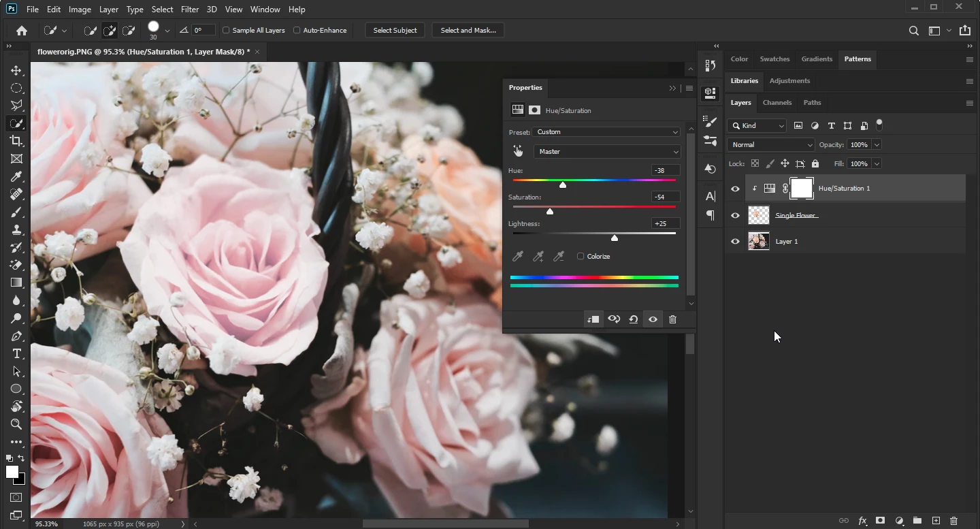
Task: Select the Blur tool
Action: point(16,301)
